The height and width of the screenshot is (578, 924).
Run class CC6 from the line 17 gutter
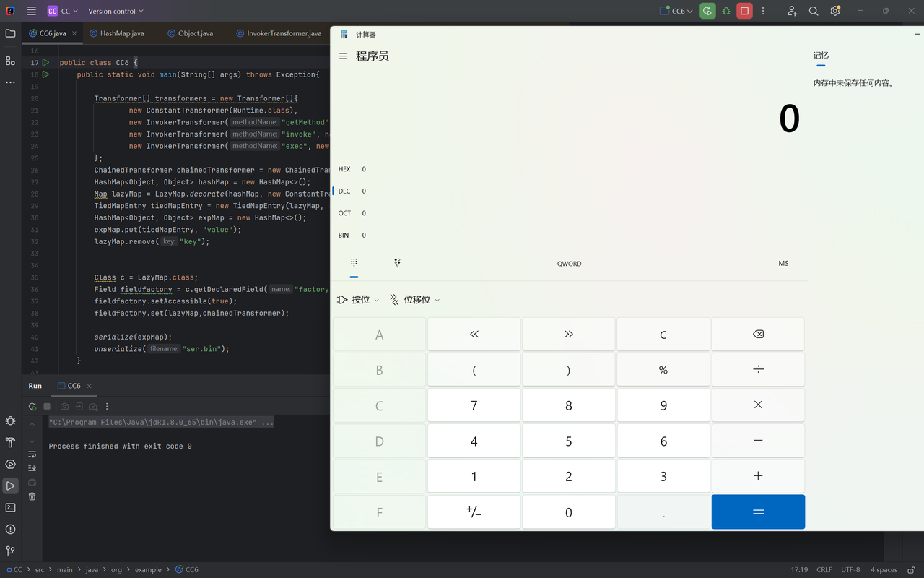[x=45, y=63]
